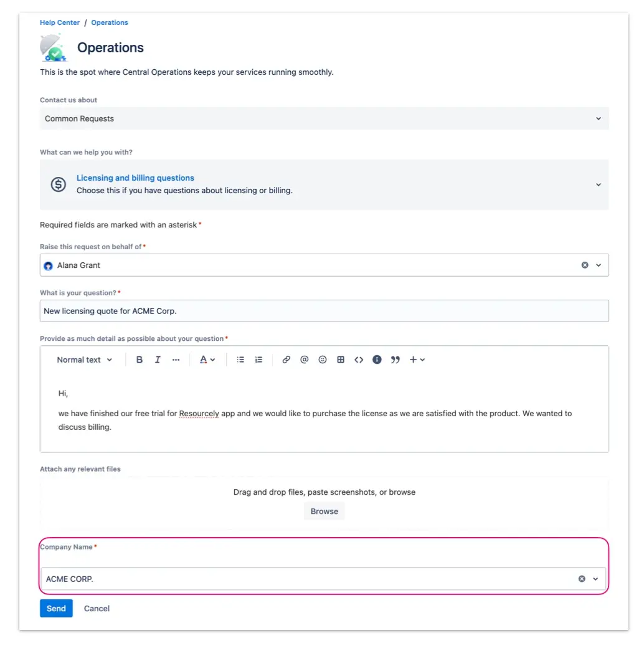Clear Alana Grant from the behalf field
Screen dimensions: 644x648
pyautogui.click(x=584, y=265)
